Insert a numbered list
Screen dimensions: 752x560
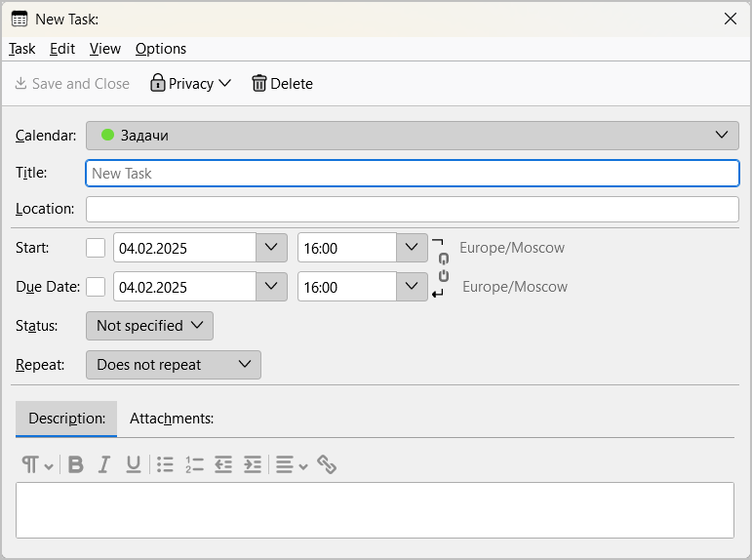[x=194, y=464]
